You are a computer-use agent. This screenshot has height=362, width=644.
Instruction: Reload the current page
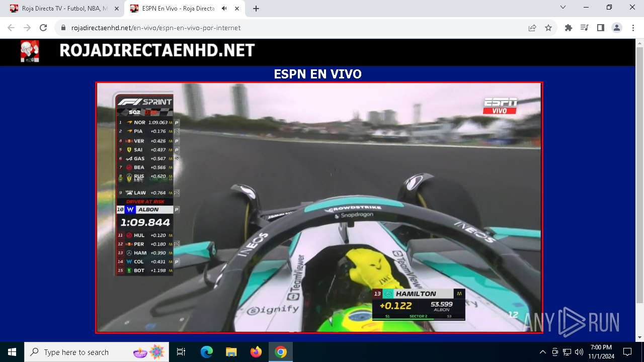pyautogui.click(x=43, y=28)
